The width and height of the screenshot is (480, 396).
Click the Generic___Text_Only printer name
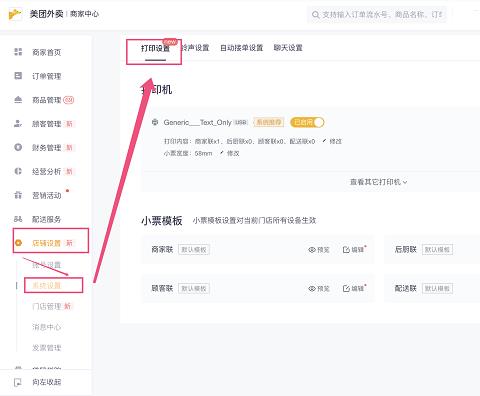197,122
